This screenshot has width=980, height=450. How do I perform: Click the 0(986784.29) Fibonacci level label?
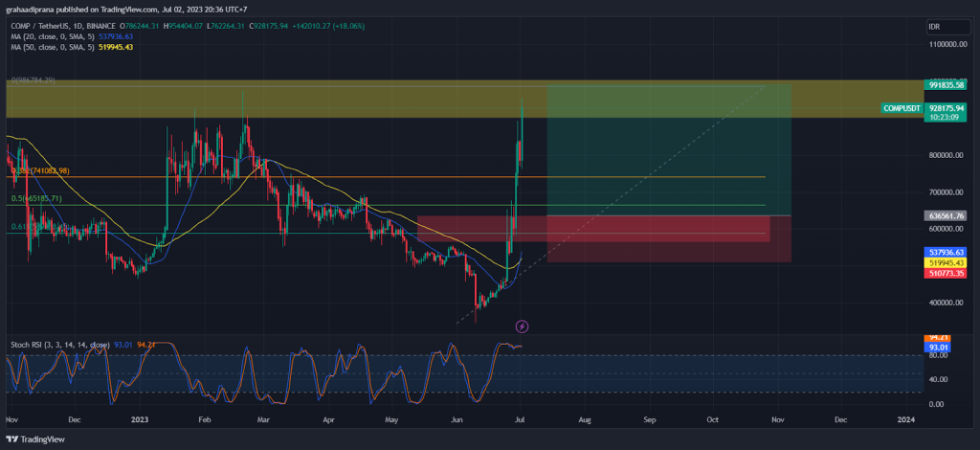pyautogui.click(x=33, y=80)
